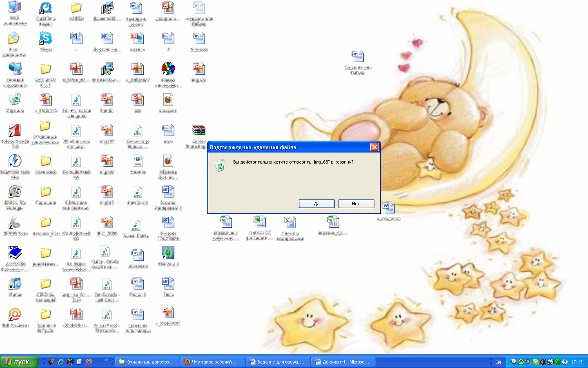The height and width of the screenshot is (368, 588).
Task: Select the img168 image file icon
Action: point(199,73)
